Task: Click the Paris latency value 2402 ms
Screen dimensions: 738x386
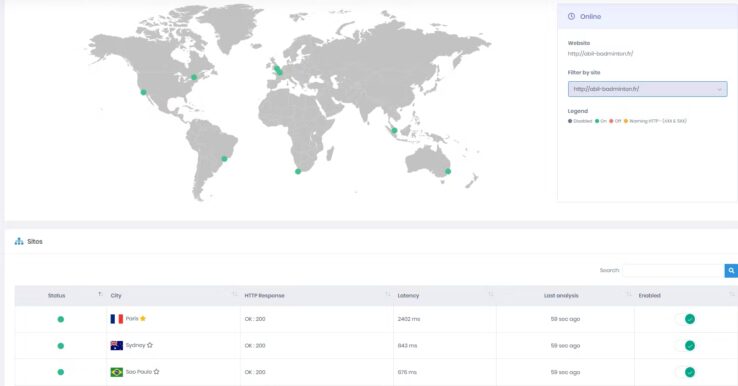Action: coord(409,319)
